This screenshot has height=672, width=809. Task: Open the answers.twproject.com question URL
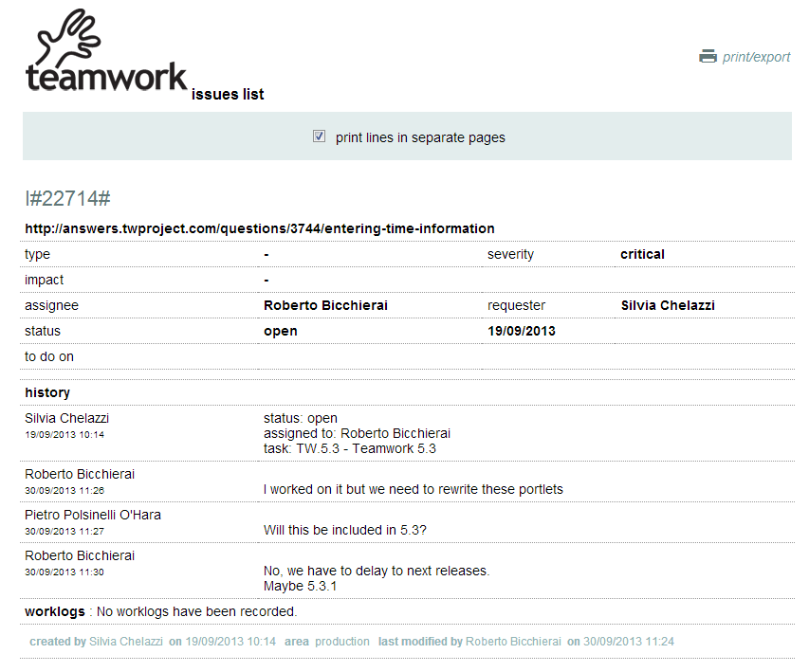260,228
